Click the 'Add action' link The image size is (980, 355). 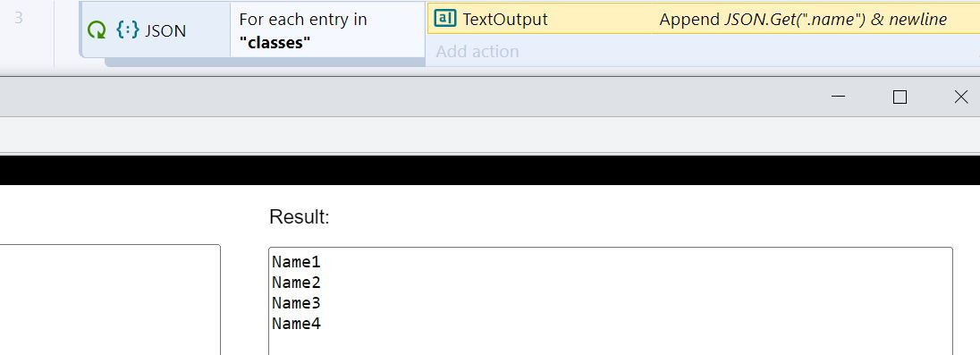pos(477,51)
